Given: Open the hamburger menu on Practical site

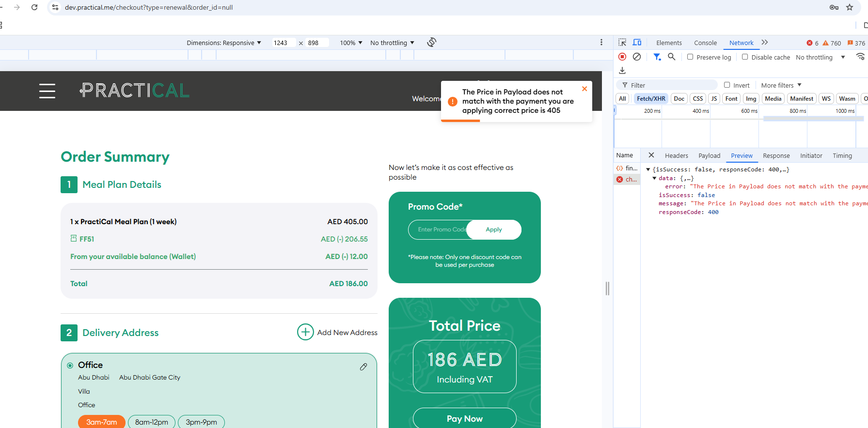Looking at the screenshot, I should point(47,91).
